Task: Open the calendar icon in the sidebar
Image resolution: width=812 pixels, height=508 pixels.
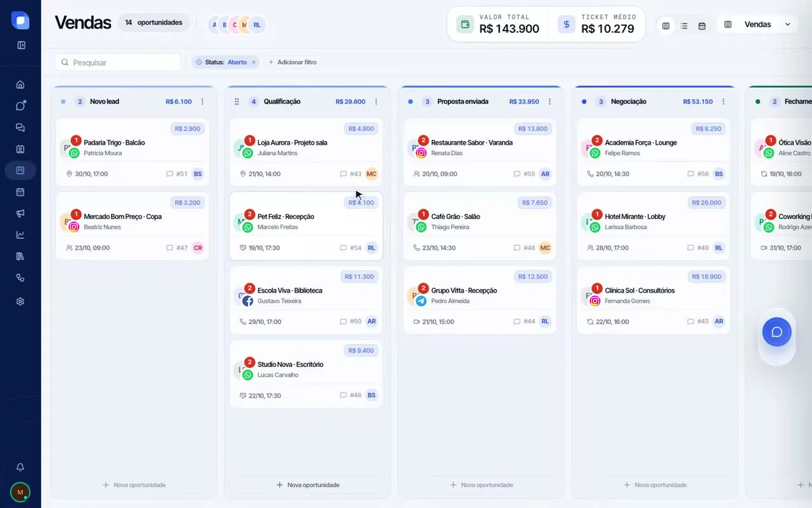Action: (x=20, y=192)
